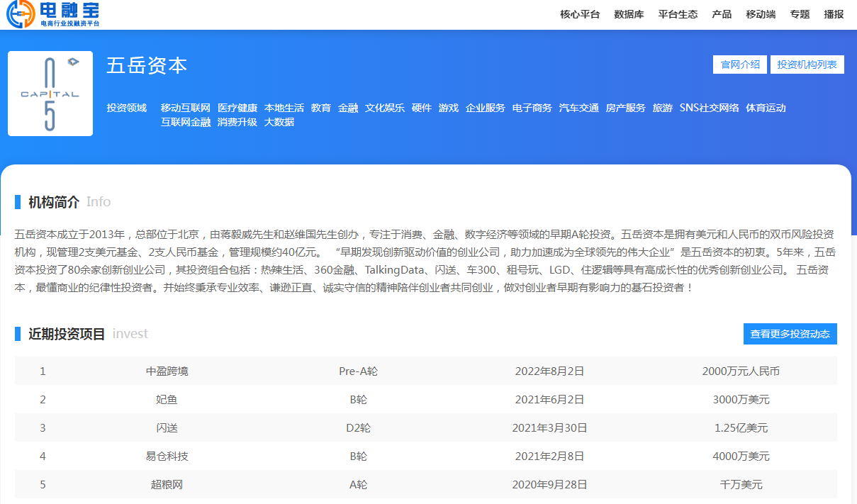Select the 消费升级 tag
This screenshot has height=504, width=857.
click(237, 122)
